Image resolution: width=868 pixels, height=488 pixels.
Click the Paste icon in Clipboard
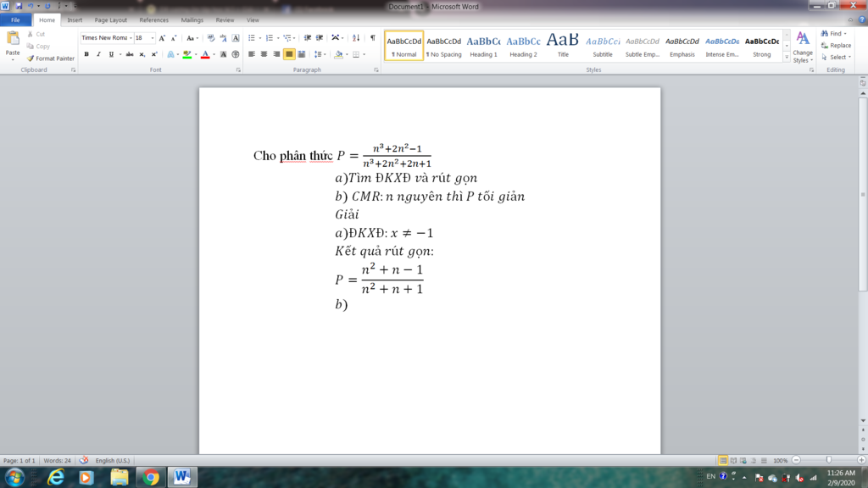pyautogui.click(x=12, y=39)
